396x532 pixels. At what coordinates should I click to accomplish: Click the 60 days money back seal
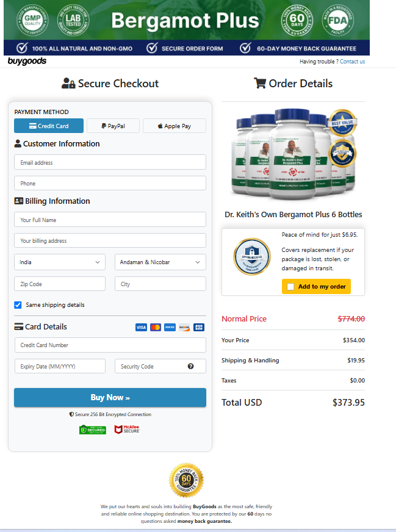pyautogui.click(x=186, y=480)
